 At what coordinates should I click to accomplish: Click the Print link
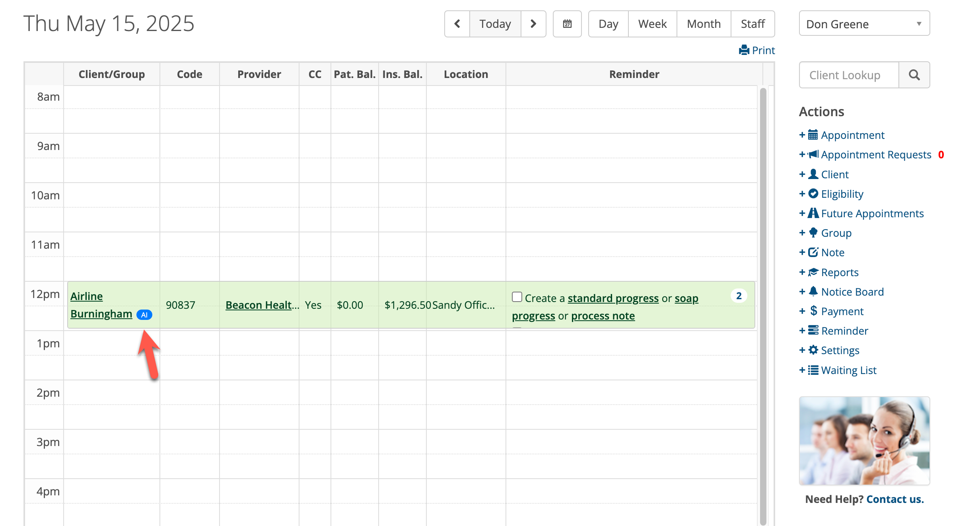tap(763, 51)
